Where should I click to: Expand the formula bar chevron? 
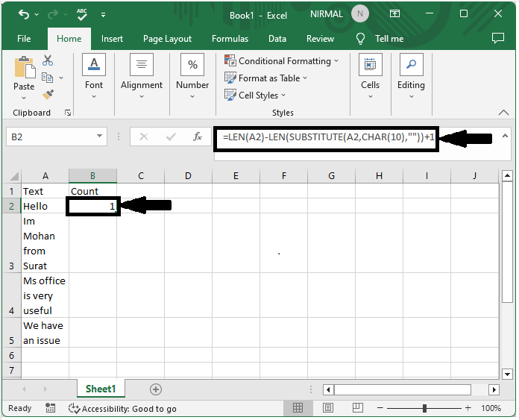pyautogui.click(x=505, y=136)
